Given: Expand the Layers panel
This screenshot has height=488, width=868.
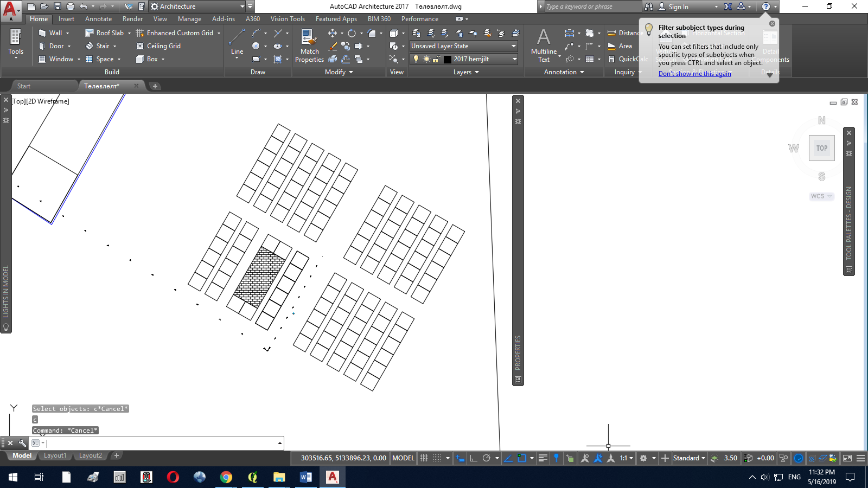Looking at the screenshot, I should point(466,72).
